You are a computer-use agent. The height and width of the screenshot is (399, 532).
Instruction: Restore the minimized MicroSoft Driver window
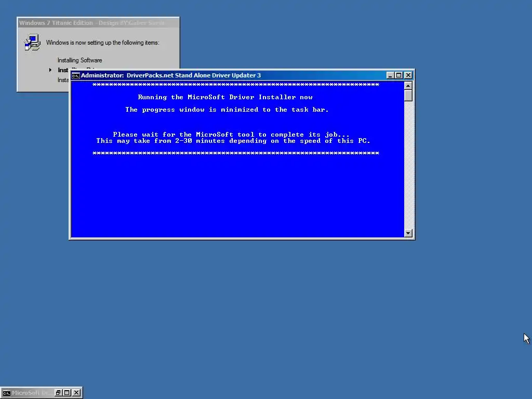pyautogui.click(x=58, y=393)
